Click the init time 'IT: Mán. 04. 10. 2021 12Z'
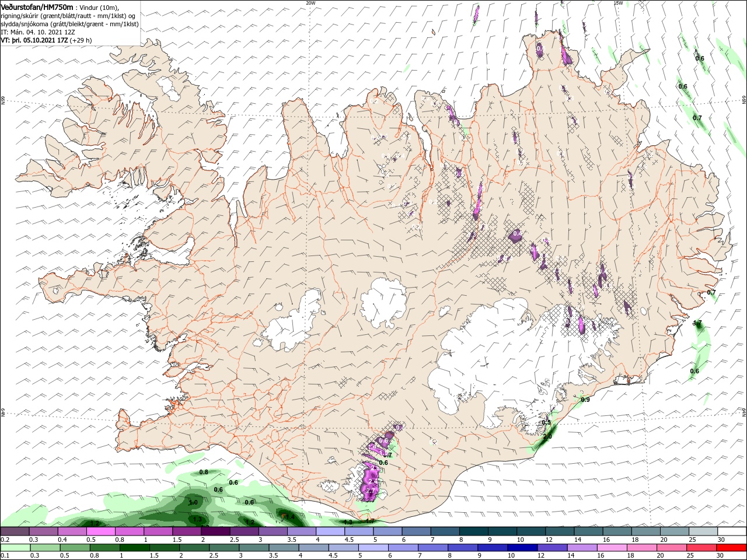Viewport: 747px width, 560px height. (37, 32)
